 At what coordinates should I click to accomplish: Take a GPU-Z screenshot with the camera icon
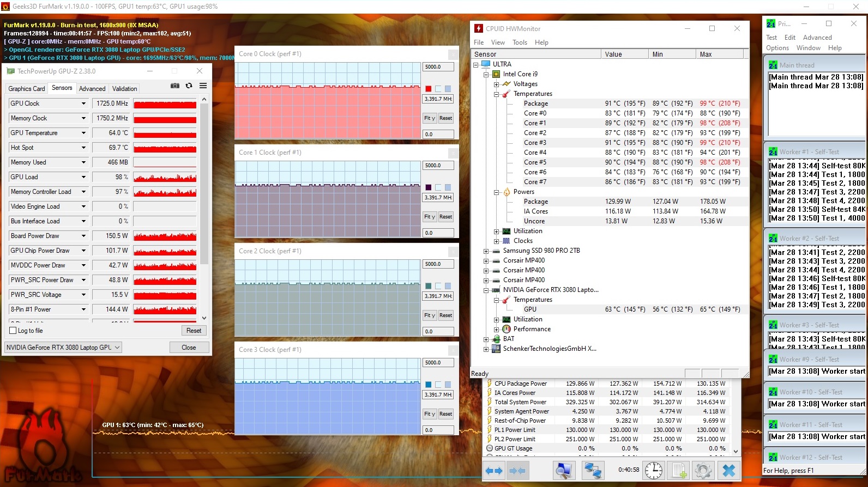point(175,86)
